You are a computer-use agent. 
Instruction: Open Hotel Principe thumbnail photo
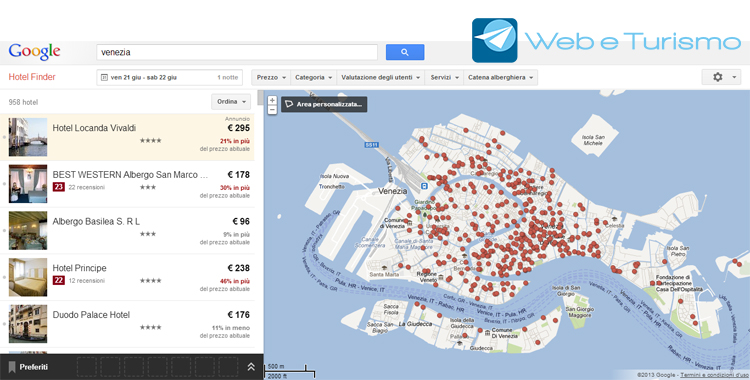28,277
